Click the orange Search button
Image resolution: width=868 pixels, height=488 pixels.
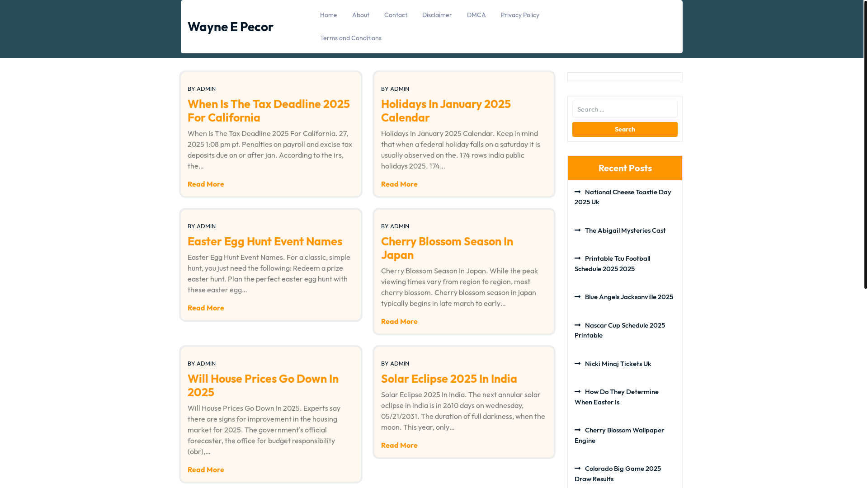pos(625,129)
